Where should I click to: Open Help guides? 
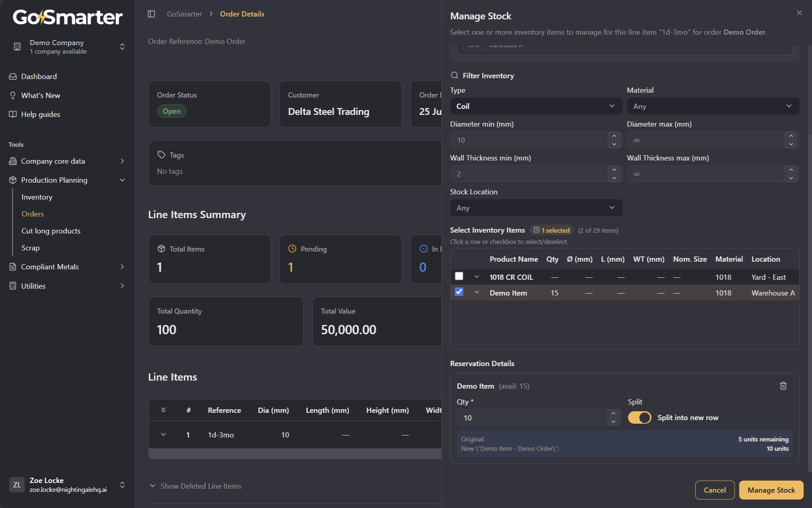[41, 115]
